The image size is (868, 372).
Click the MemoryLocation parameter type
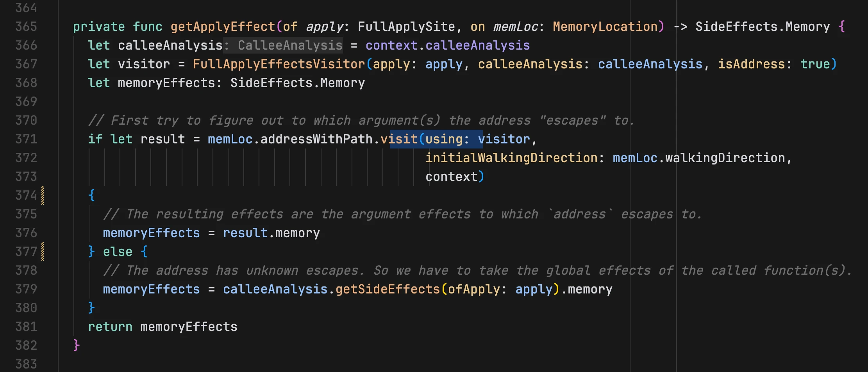(x=605, y=27)
